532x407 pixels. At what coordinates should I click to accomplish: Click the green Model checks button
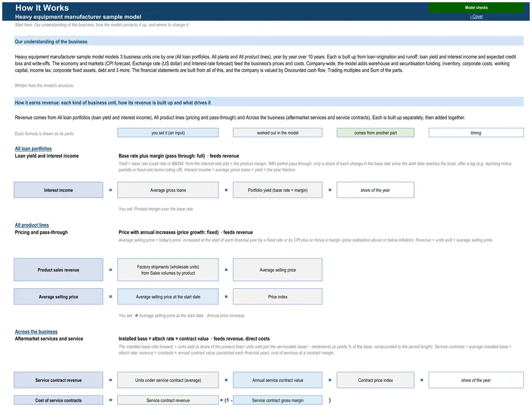pos(476,8)
